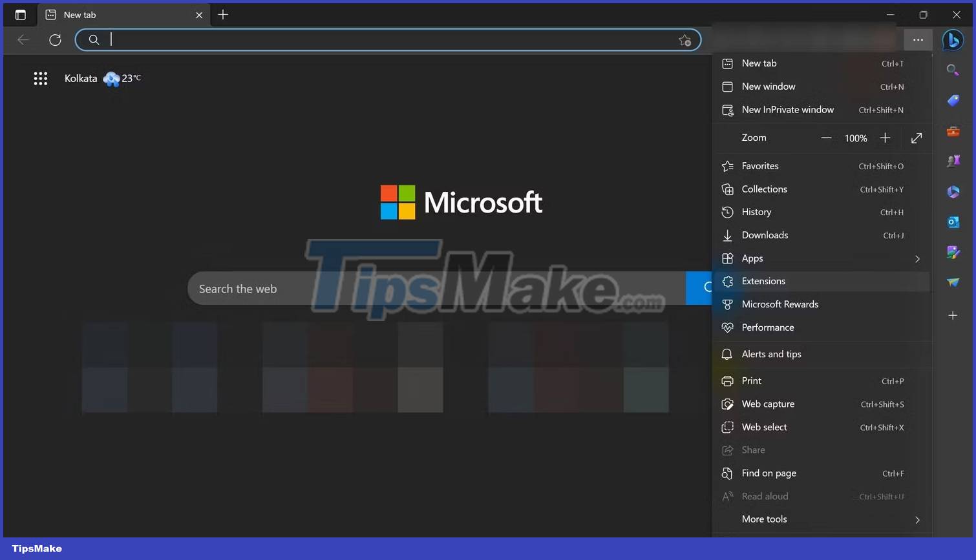The image size is (976, 560).
Task: Expand the Apps submenu
Action: pos(821,258)
